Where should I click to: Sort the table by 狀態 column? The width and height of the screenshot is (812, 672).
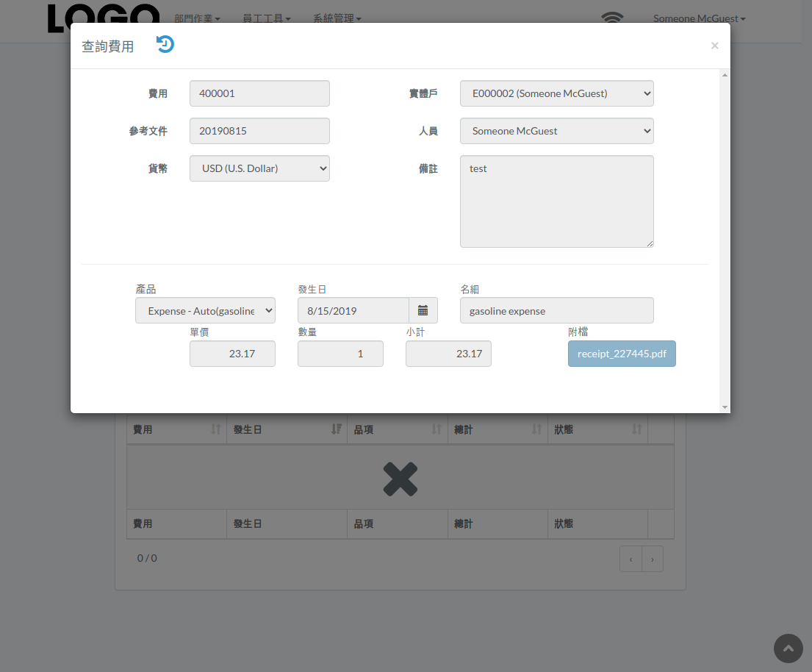[x=597, y=429]
